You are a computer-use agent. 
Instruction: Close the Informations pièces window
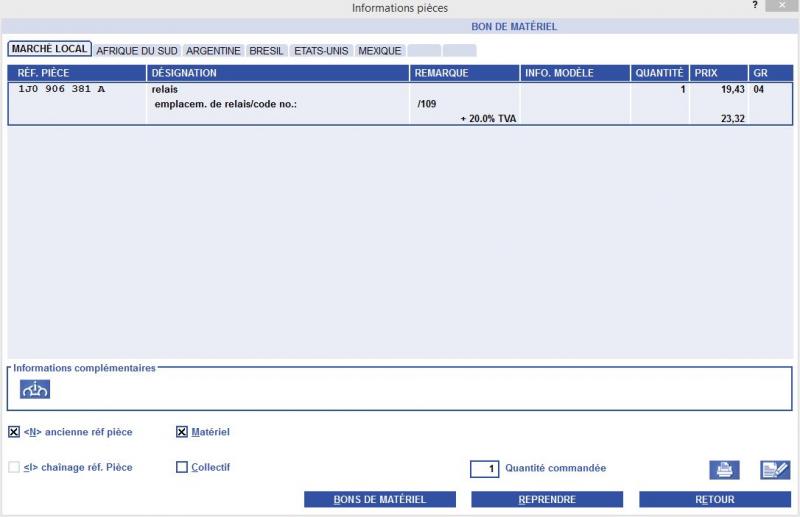782,5
